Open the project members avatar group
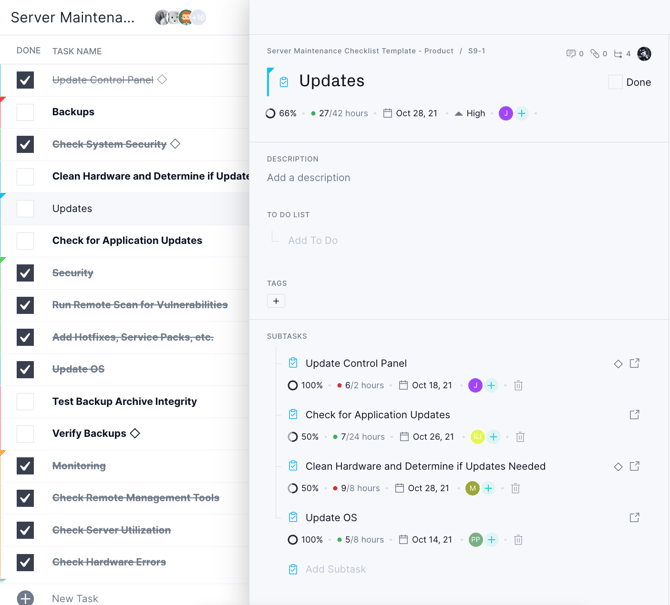Image resolution: width=670 pixels, height=605 pixels. point(180,17)
